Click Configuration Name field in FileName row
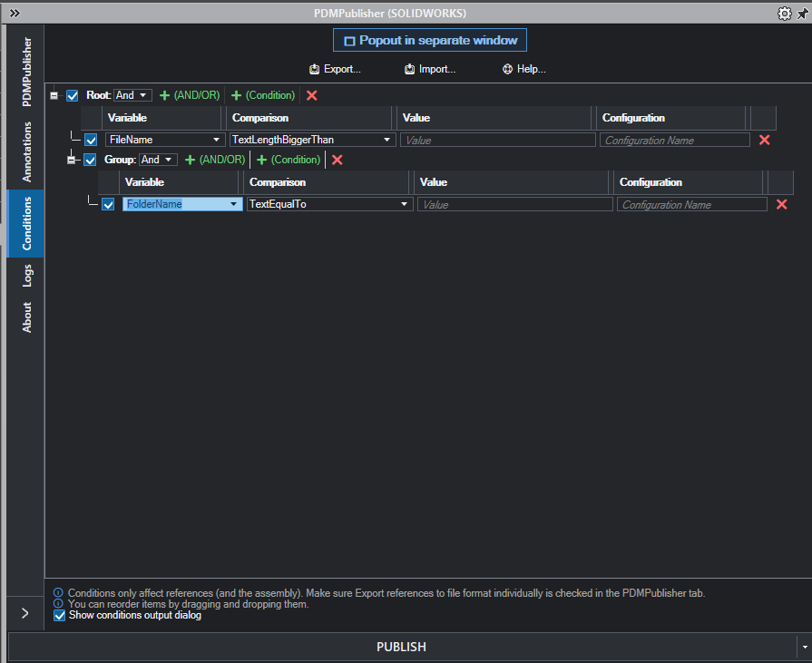Viewport: 812px width, 663px height. pyautogui.click(x=675, y=141)
